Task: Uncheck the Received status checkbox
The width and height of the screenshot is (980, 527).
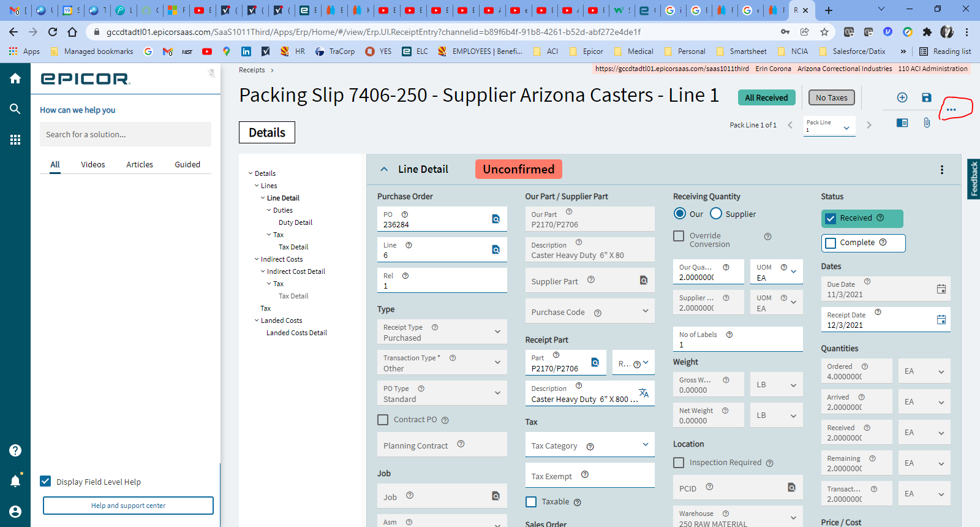Action: (x=831, y=218)
